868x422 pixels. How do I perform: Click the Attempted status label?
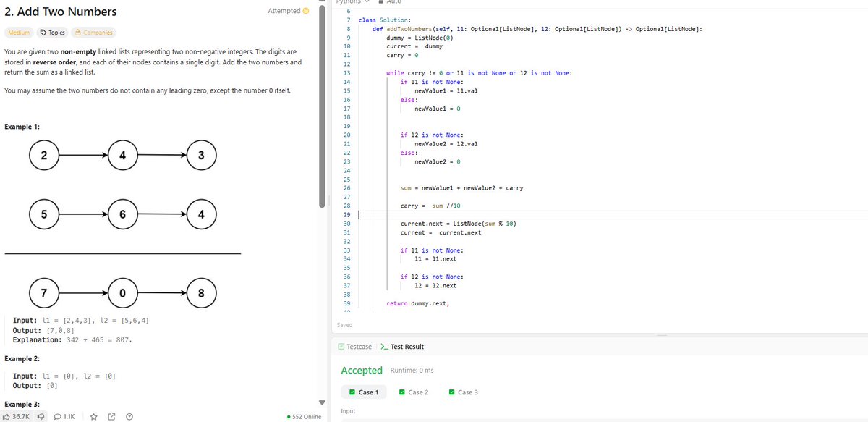(x=284, y=11)
